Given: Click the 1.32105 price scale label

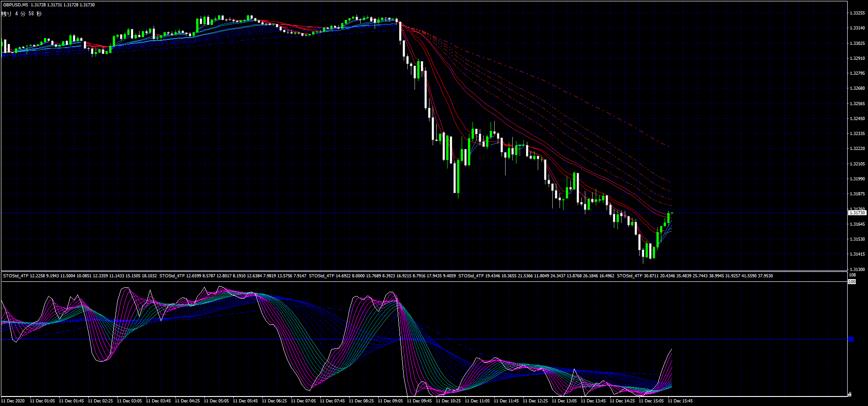Looking at the screenshot, I should click(x=857, y=164).
